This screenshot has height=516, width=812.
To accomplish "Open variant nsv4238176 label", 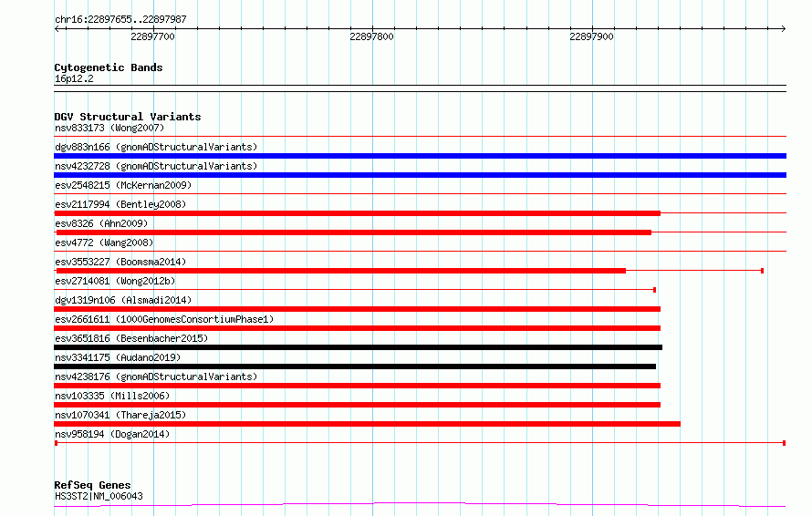I will pos(156,377).
